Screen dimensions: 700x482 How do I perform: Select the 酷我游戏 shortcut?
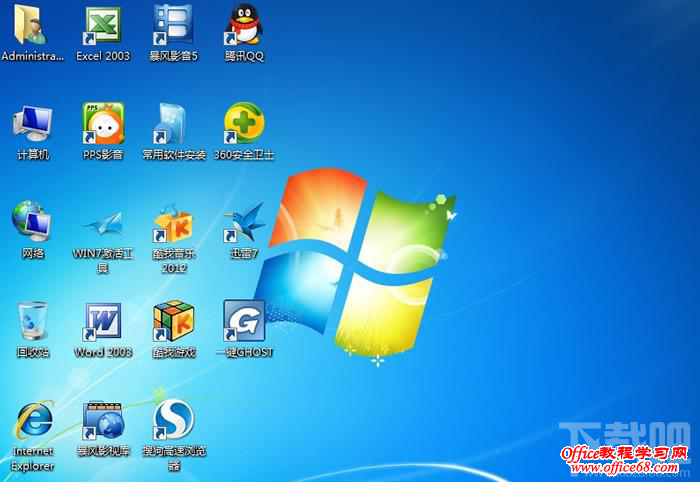coord(173,321)
